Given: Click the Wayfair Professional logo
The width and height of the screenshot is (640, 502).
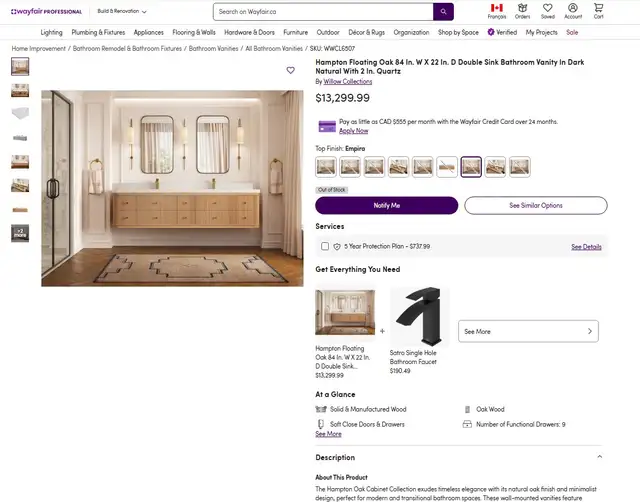Looking at the screenshot, I should pyautogui.click(x=46, y=12).
